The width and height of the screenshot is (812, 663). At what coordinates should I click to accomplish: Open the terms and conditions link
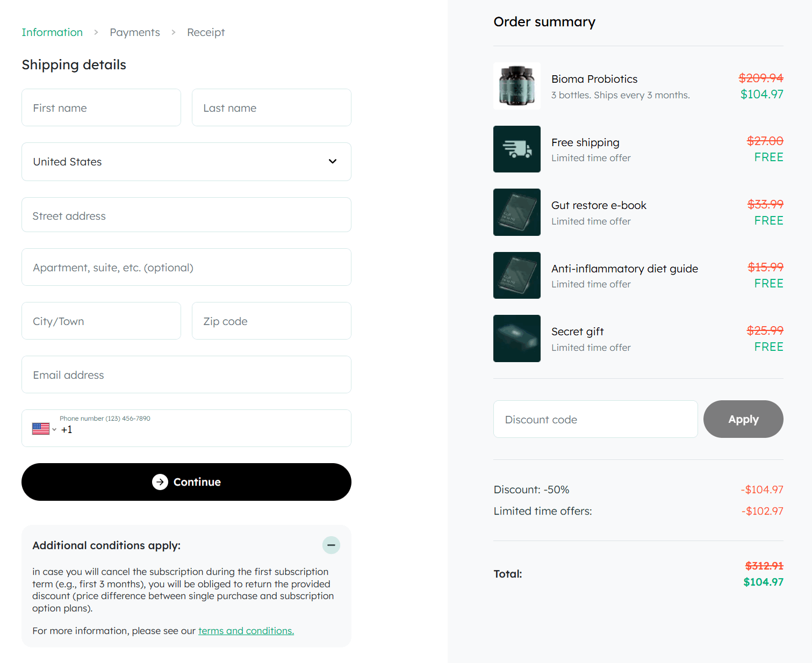[x=246, y=630]
